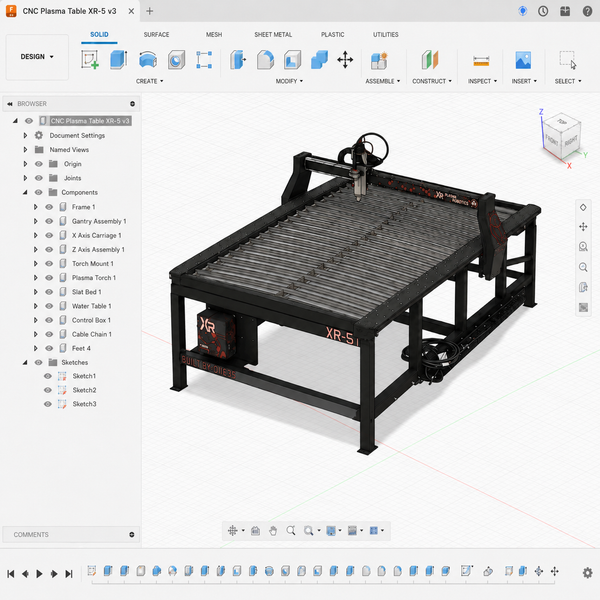Click the first sketch feature in timeline
This screenshot has height=600, width=600.
point(91,571)
